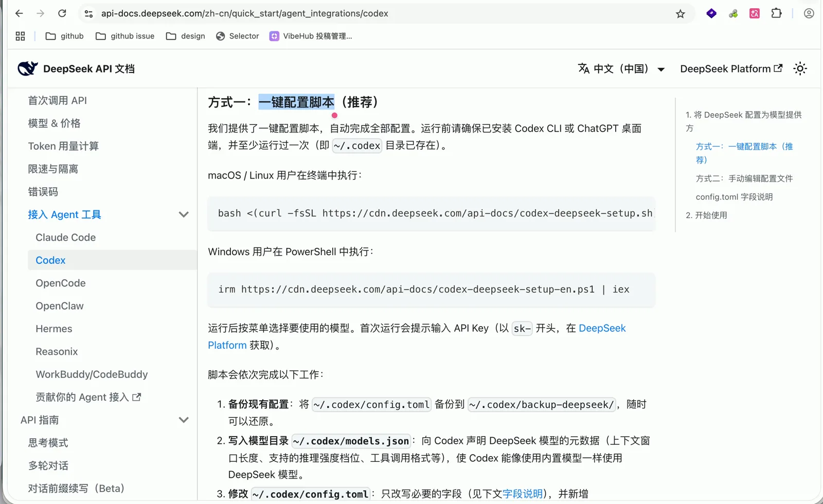
Task: Open 对话前缀续写（Beta）page
Action: pos(76,489)
